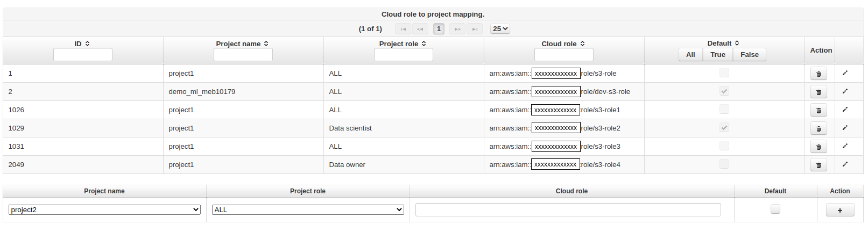This screenshot has width=868, height=232.
Task: Show All in Default filter
Action: coord(690,55)
